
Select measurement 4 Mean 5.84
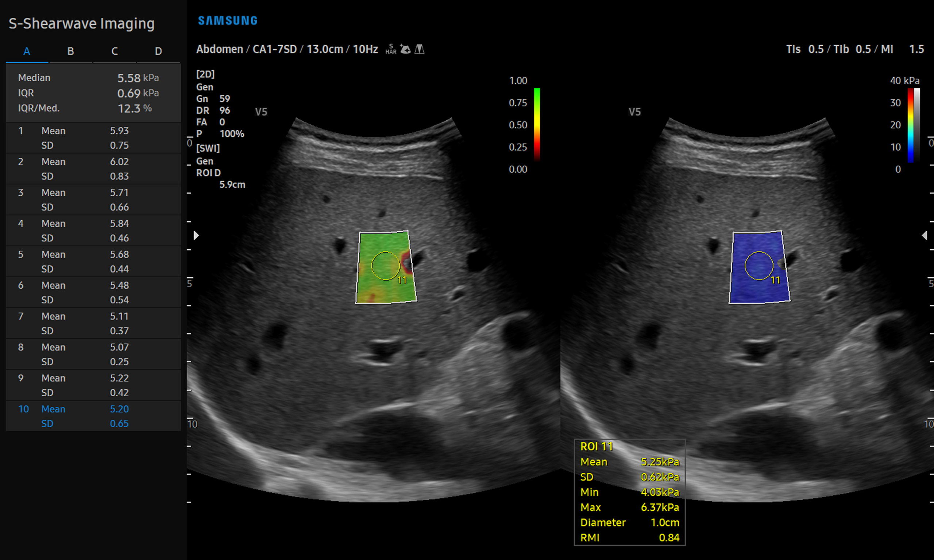point(93,224)
